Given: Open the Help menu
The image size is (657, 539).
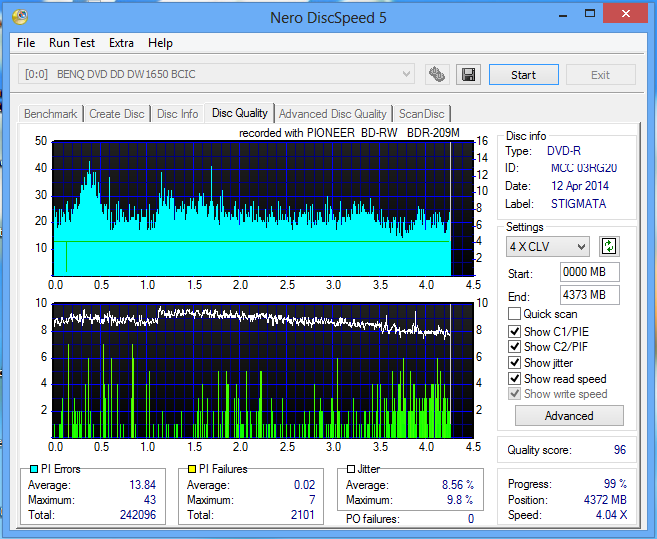Looking at the screenshot, I should pyautogui.click(x=160, y=43).
